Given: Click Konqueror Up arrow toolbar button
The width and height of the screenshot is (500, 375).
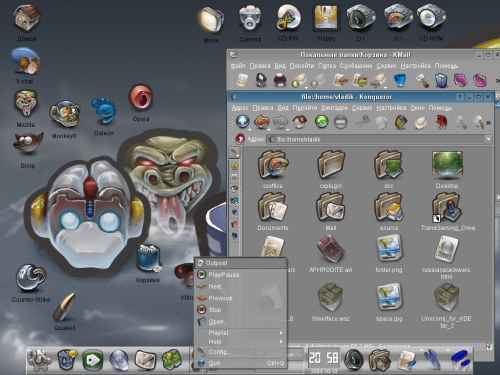Looking at the screenshot, I should 242,122.
